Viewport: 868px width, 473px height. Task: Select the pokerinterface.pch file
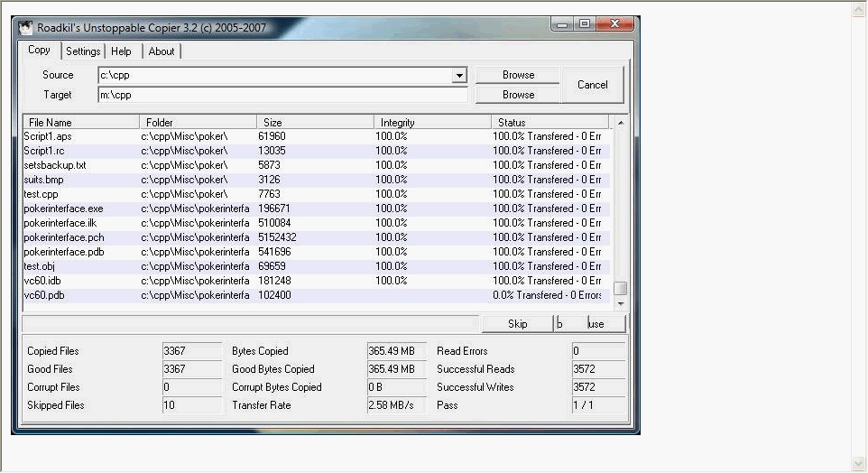(x=317, y=237)
